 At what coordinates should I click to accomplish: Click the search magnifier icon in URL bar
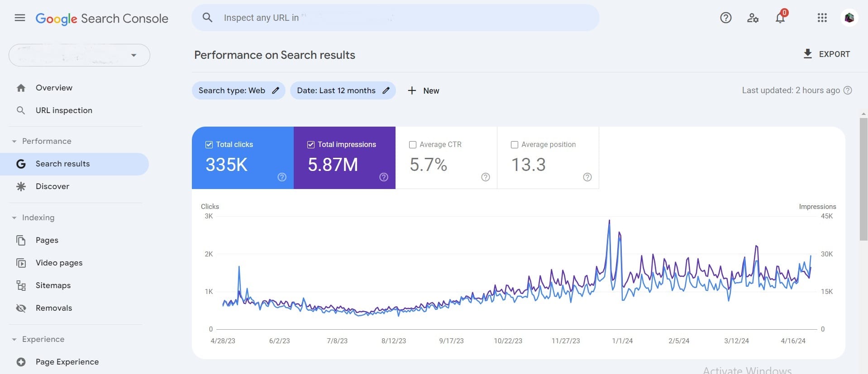[x=207, y=18]
